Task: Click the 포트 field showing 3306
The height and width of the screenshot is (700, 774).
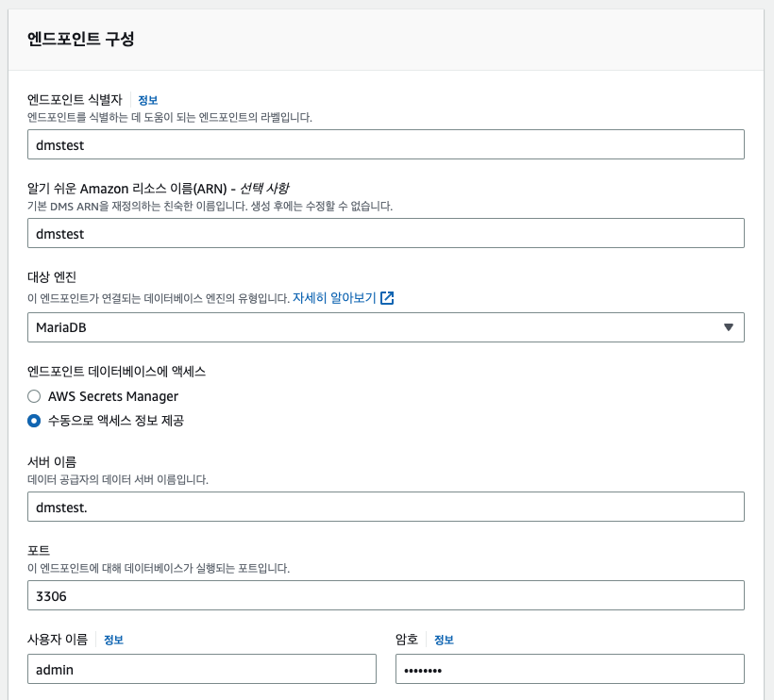Action: [385, 595]
